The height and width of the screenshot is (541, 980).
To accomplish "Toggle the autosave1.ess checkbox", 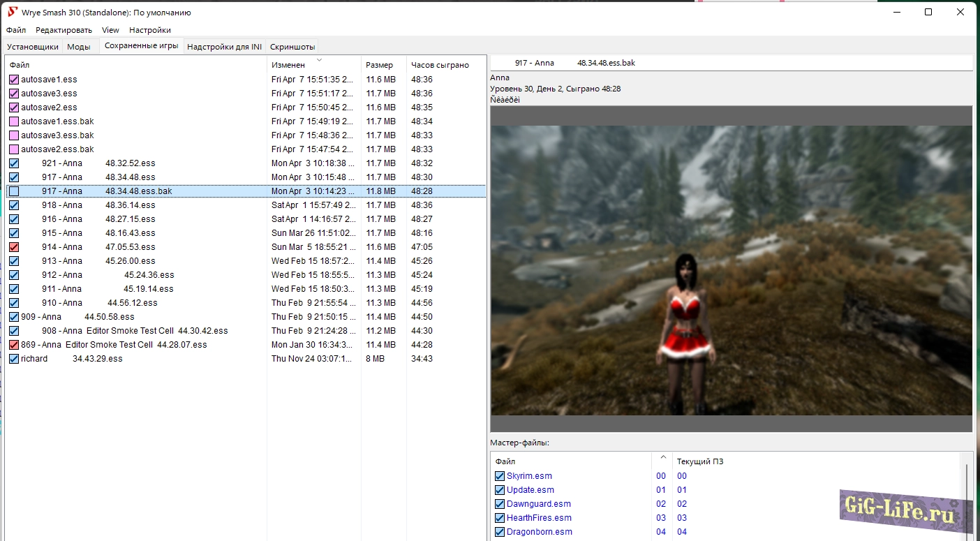I will point(14,80).
